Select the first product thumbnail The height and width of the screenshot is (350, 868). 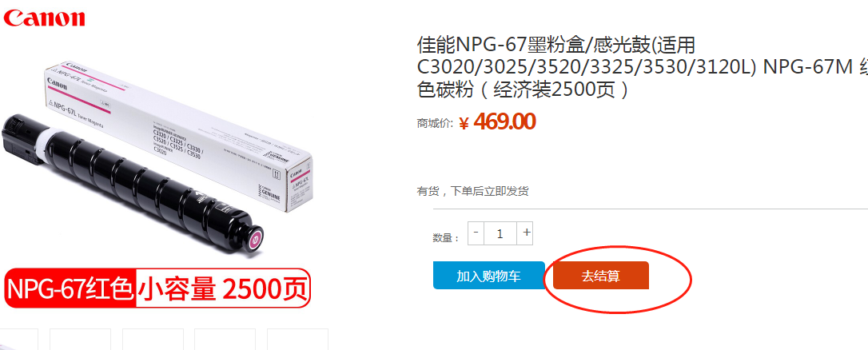18,339
